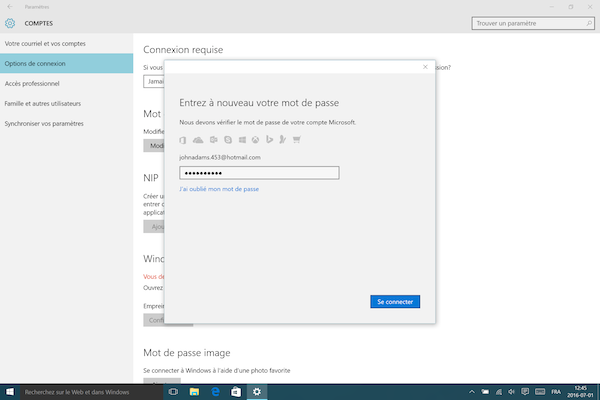Click the taskbar clock showing 12:45
Screen dimensions: 600x400
(580, 392)
